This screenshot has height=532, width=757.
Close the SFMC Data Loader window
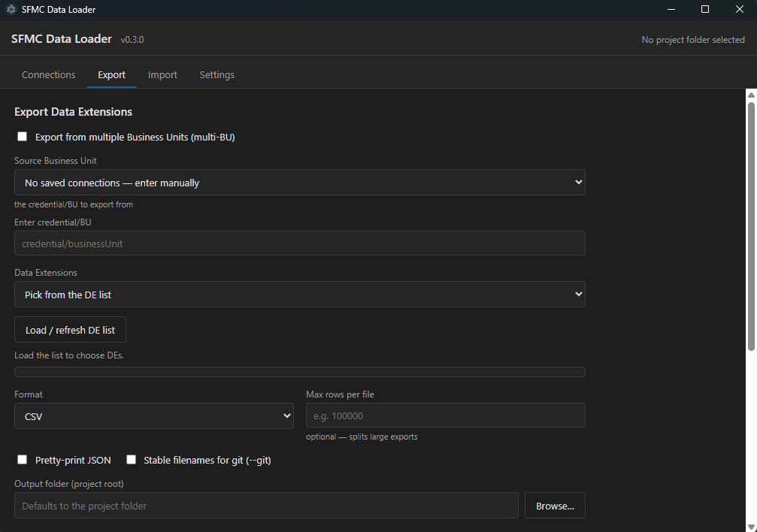739,9
